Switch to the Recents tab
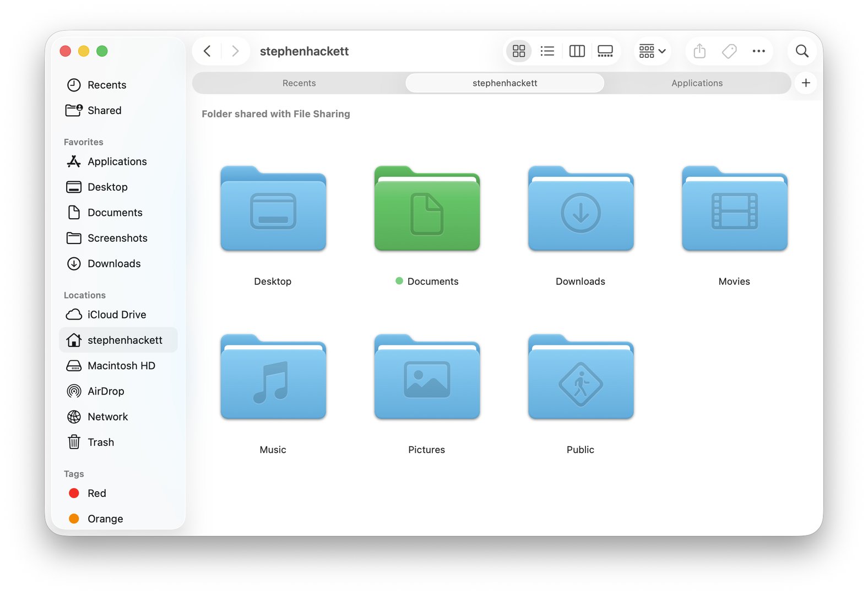 pos(299,83)
